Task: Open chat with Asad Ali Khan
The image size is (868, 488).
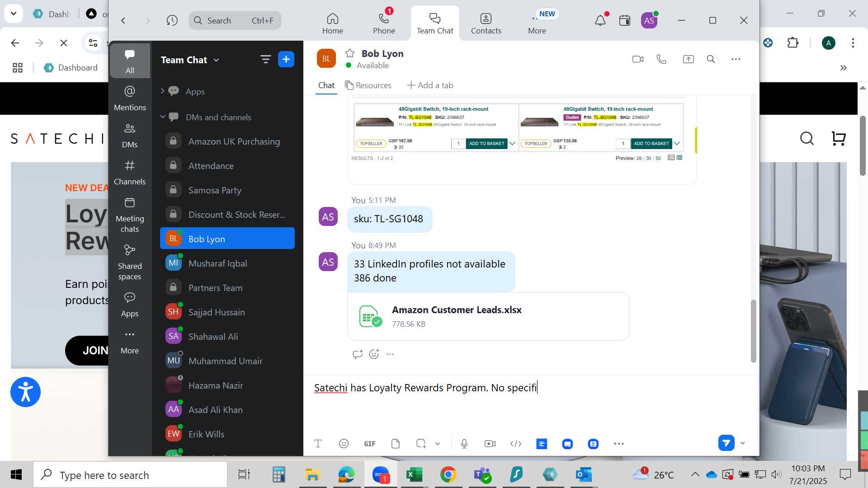Action: pos(227,409)
